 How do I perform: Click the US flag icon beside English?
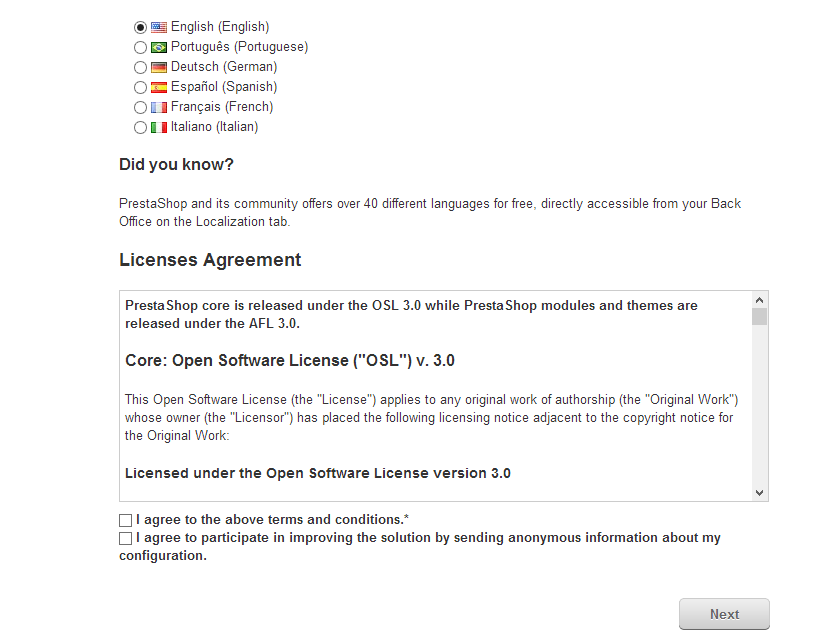pos(159,27)
